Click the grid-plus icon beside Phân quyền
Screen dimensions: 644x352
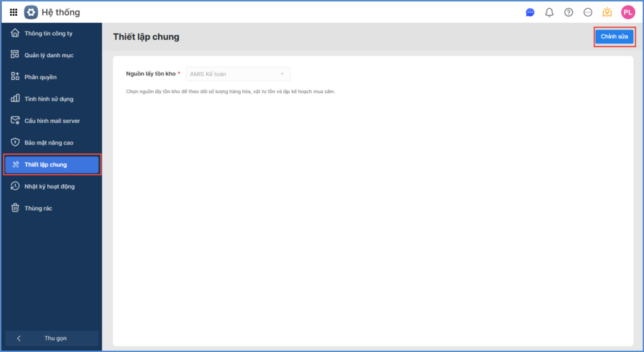pyautogui.click(x=15, y=76)
